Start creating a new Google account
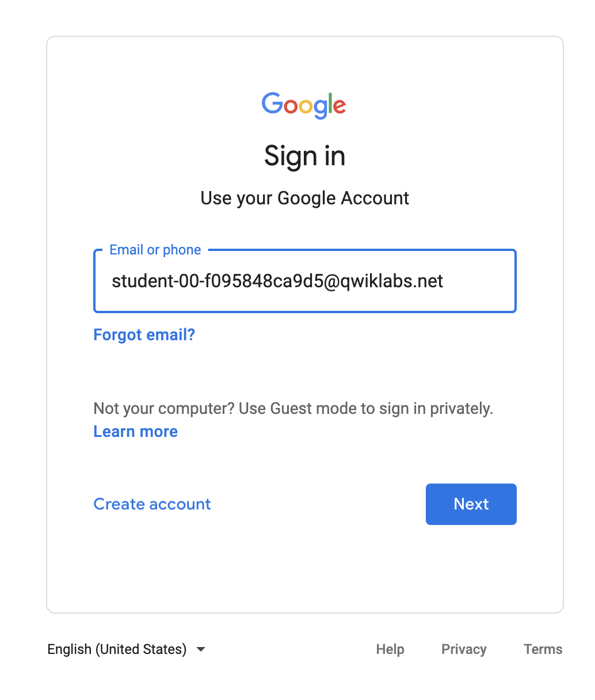Image resolution: width=595 pixels, height=700 pixels. tap(151, 504)
